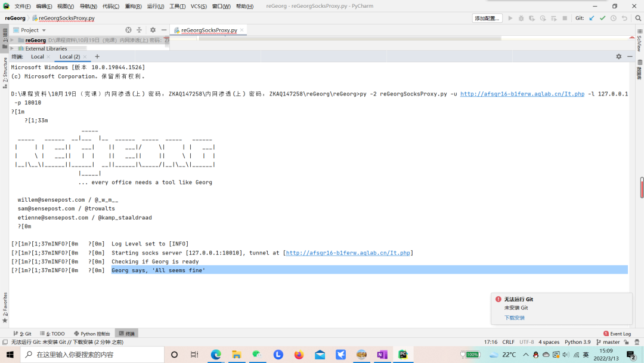Switch to Local terminal tab
The width and height of the screenshot is (644, 363).
coord(38,57)
